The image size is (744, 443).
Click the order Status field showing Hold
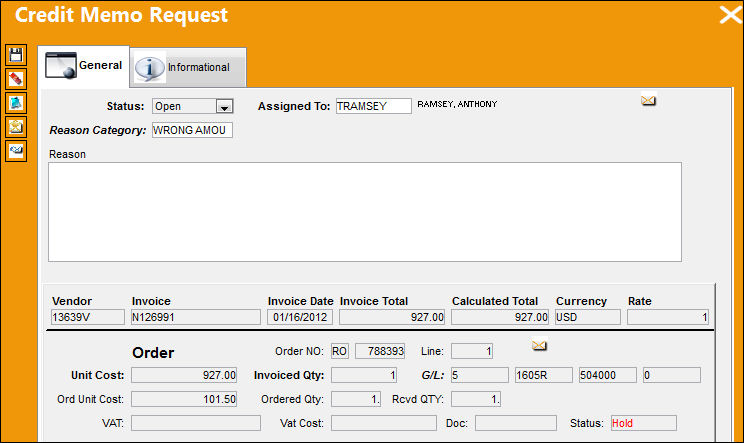click(644, 423)
